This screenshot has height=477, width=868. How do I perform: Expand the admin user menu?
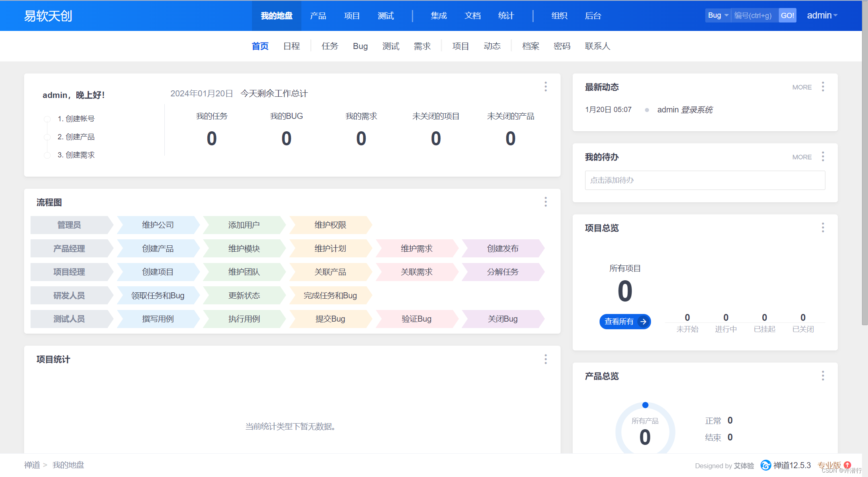tap(822, 15)
